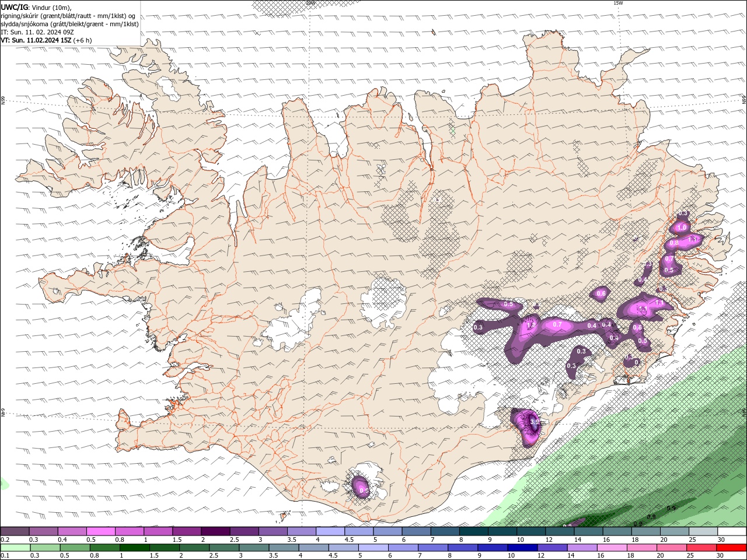Click the 'IT: Sun. 11. 02. 2024 09Z' line
This screenshot has height=560, width=747.
[37, 32]
